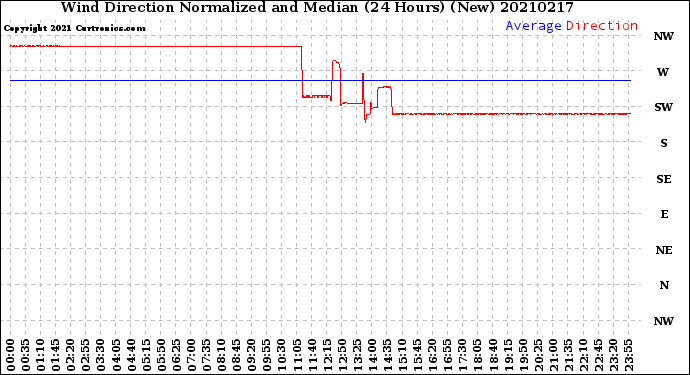
Task: Click the 22:45 time axis label
Action: coord(599,355)
